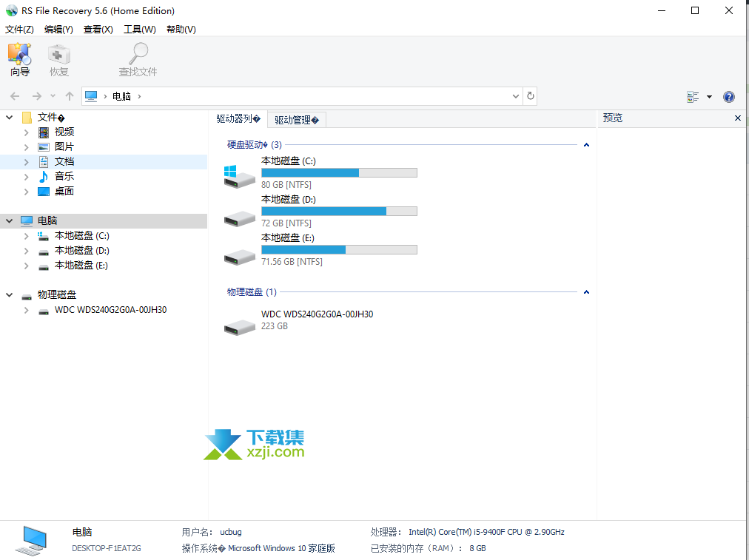Switch to the 驱动管理 tab
This screenshot has width=749, height=560.
(297, 120)
